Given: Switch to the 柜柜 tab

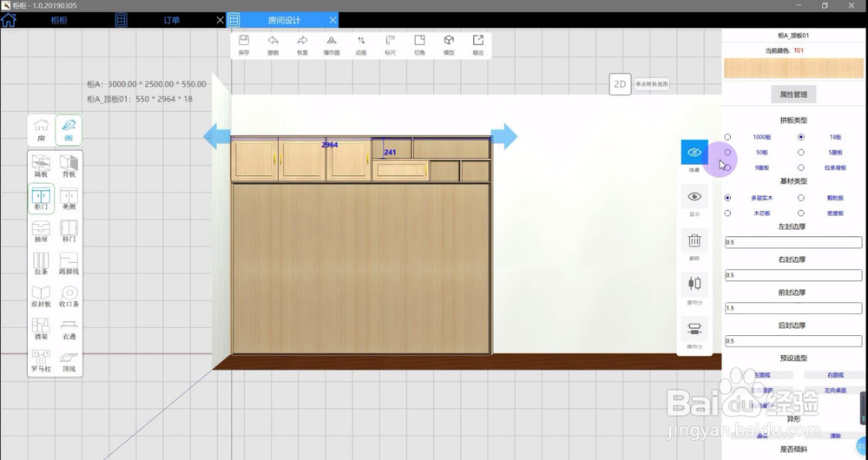Looking at the screenshot, I should pos(59,21).
